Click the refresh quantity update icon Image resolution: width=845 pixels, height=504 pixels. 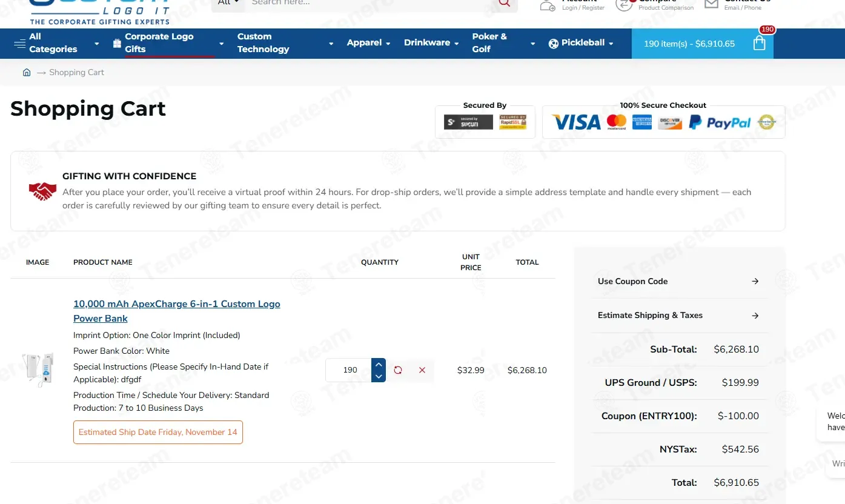(398, 370)
